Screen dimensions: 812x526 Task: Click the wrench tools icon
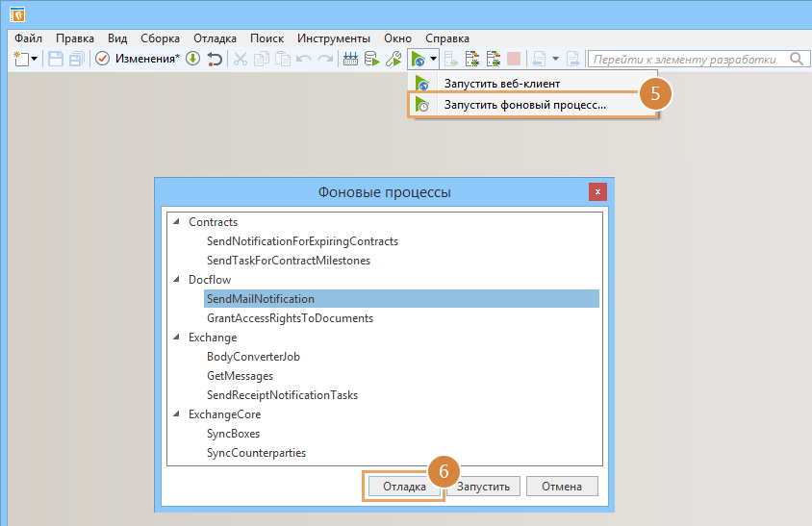pyautogui.click(x=393, y=59)
